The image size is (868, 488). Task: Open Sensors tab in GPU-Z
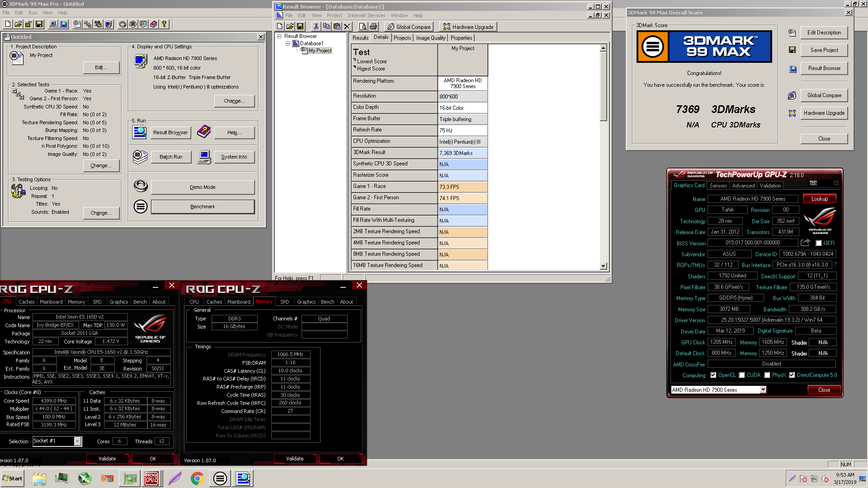(x=718, y=186)
